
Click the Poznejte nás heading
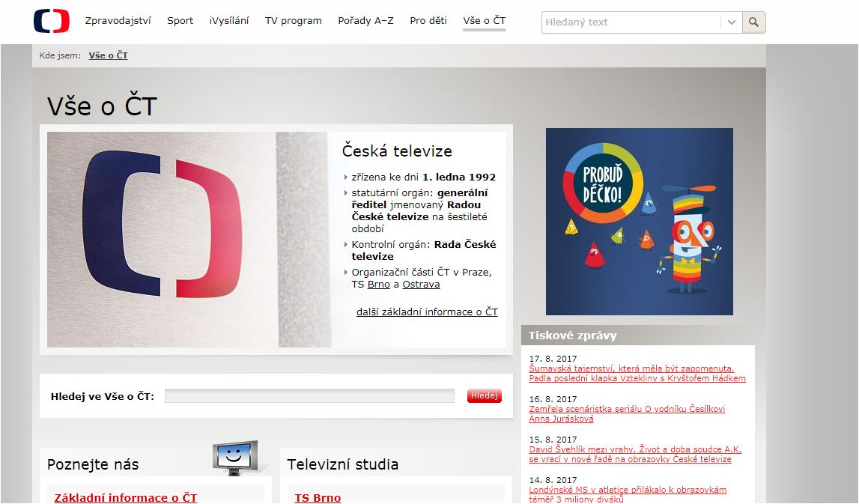[x=93, y=464]
